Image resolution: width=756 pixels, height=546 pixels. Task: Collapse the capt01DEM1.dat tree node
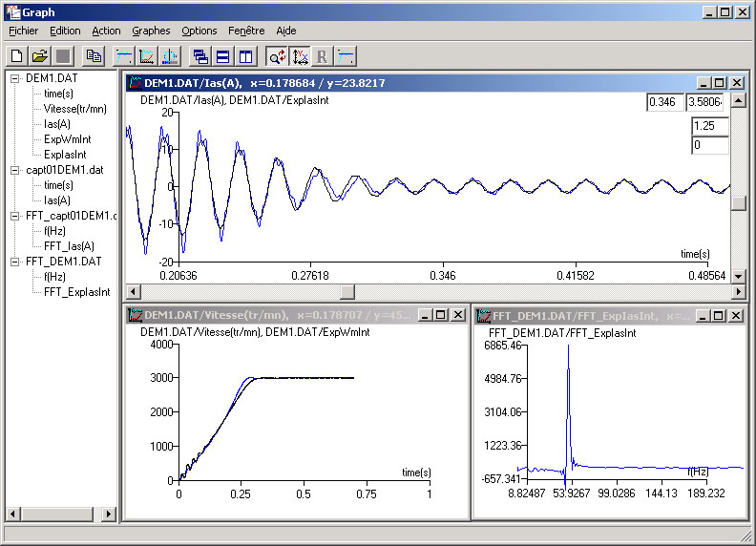point(15,170)
